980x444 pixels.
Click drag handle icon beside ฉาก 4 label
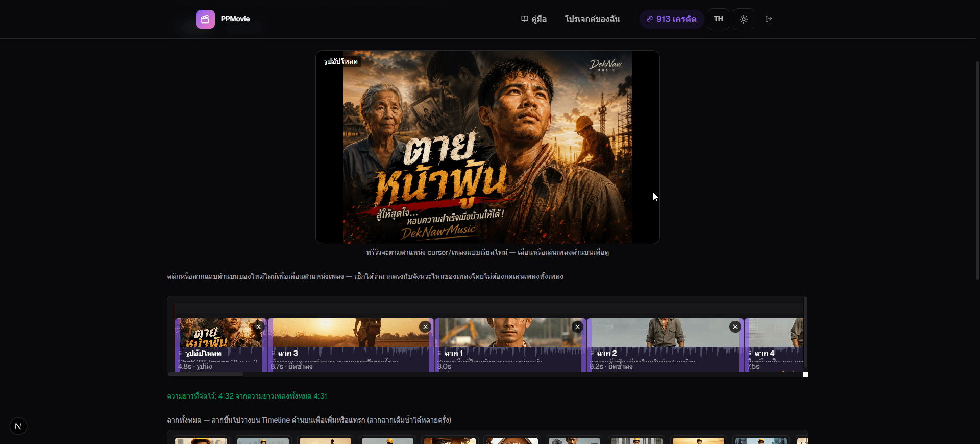(750, 353)
